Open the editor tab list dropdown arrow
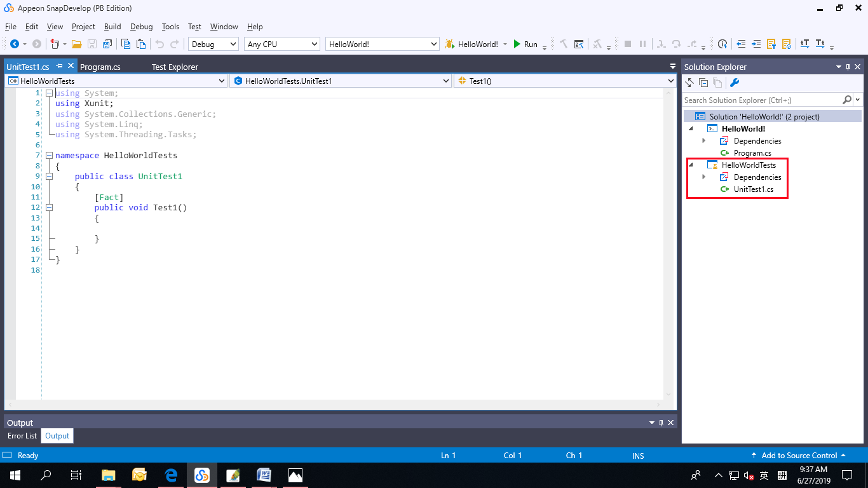Image resolution: width=868 pixels, height=488 pixels. point(673,67)
